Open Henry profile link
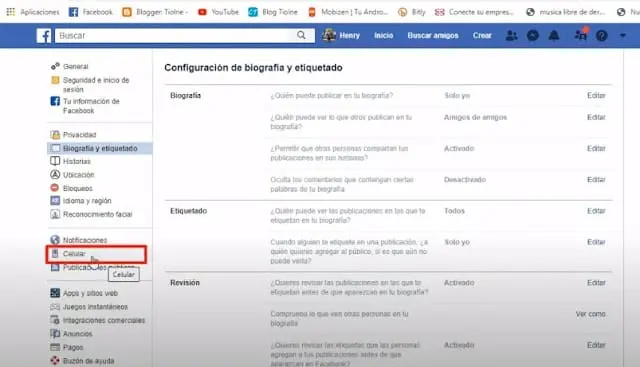The width and height of the screenshot is (640, 367). click(x=349, y=36)
